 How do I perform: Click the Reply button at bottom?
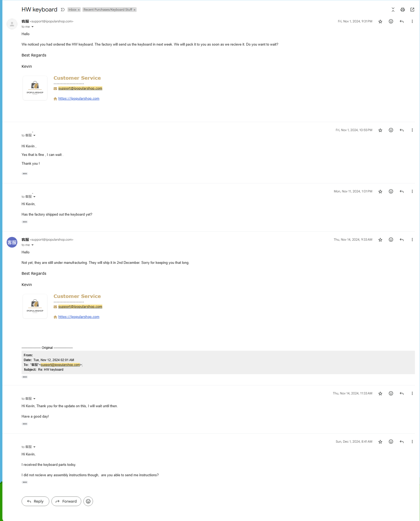pyautogui.click(x=35, y=501)
